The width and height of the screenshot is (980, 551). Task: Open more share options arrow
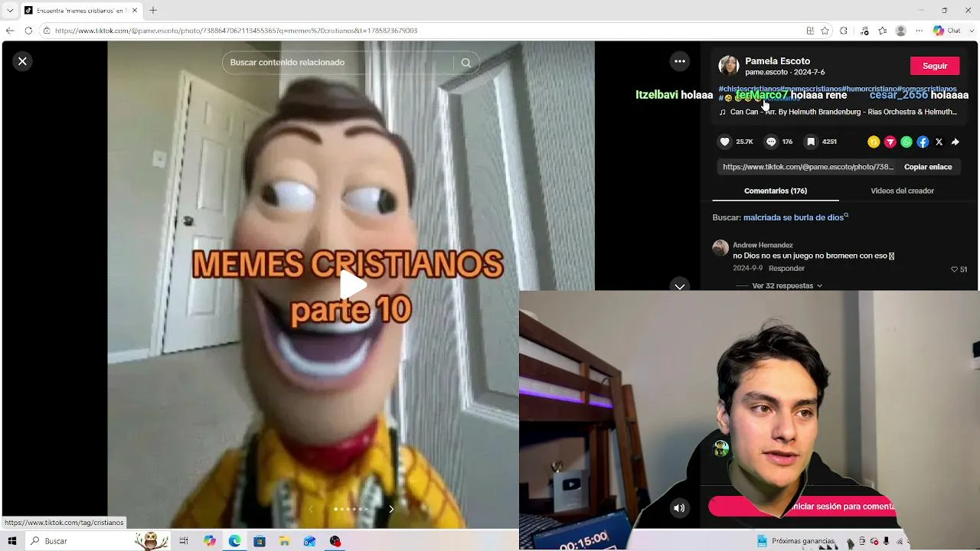[955, 142]
